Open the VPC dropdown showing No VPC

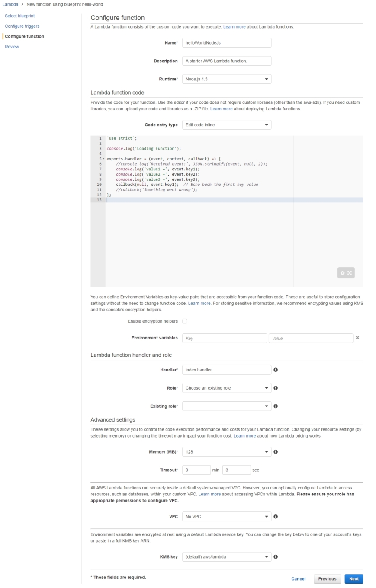tap(227, 516)
